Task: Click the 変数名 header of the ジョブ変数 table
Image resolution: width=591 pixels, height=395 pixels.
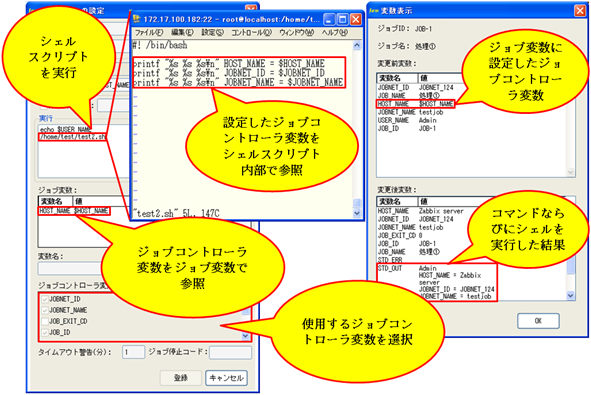Action: [x=55, y=201]
